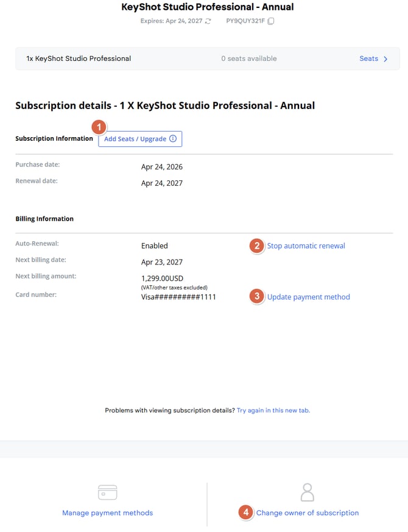Click the user profile icon
The image size is (408, 532).
[308, 492]
